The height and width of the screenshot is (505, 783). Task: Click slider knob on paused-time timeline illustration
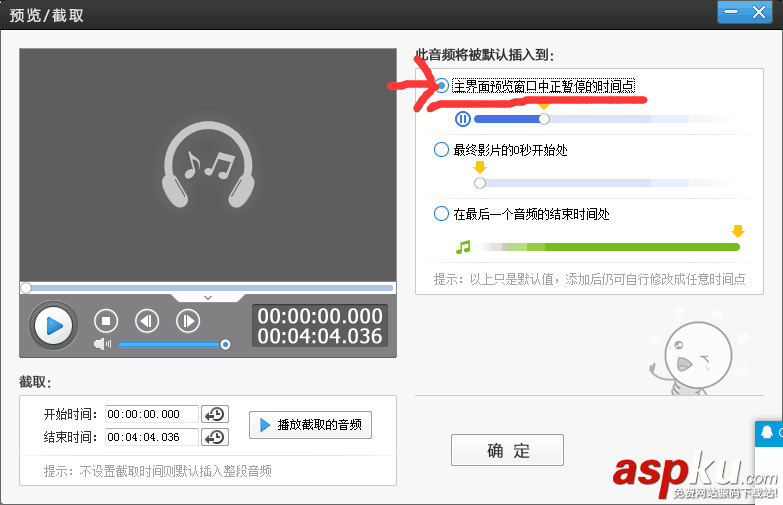click(x=544, y=119)
